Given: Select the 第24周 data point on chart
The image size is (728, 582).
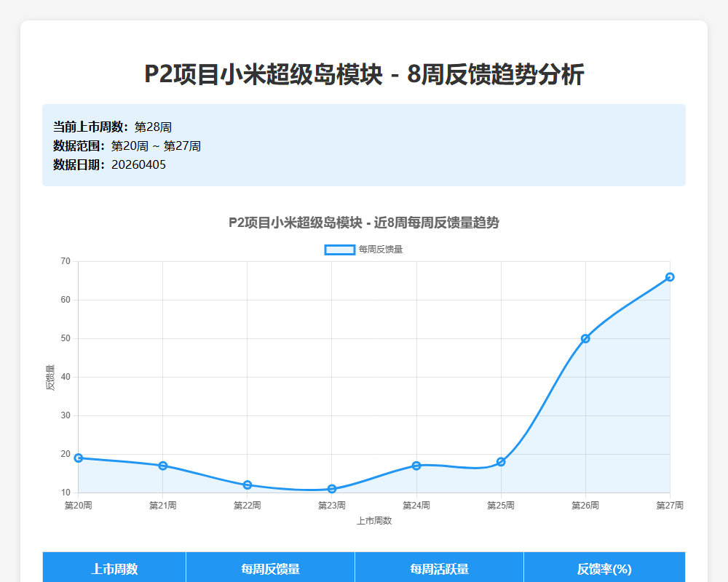Looking at the screenshot, I should (x=416, y=466).
